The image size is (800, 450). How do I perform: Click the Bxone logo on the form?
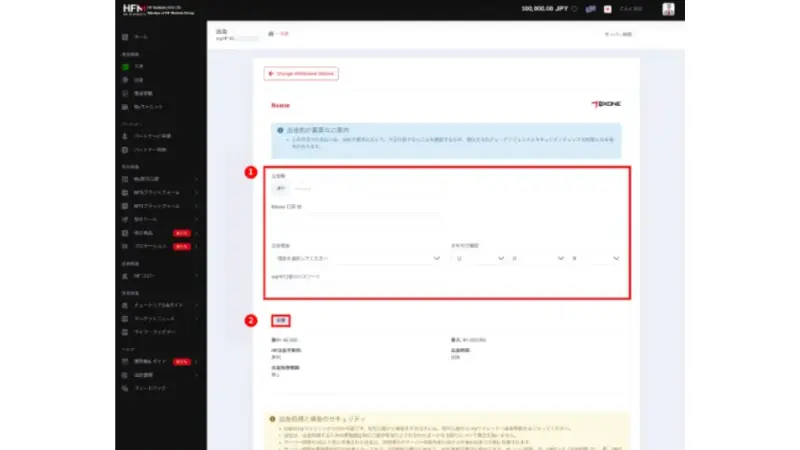(606, 104)
